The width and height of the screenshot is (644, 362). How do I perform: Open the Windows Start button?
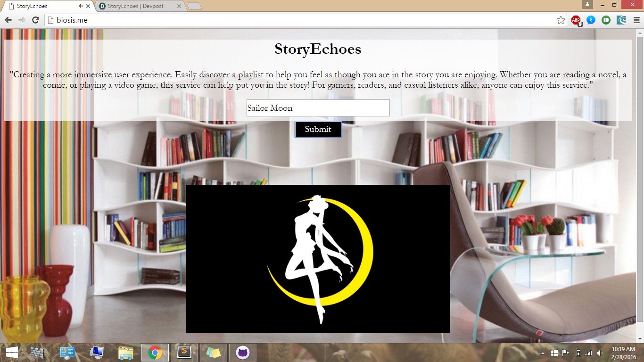(11, 353)
